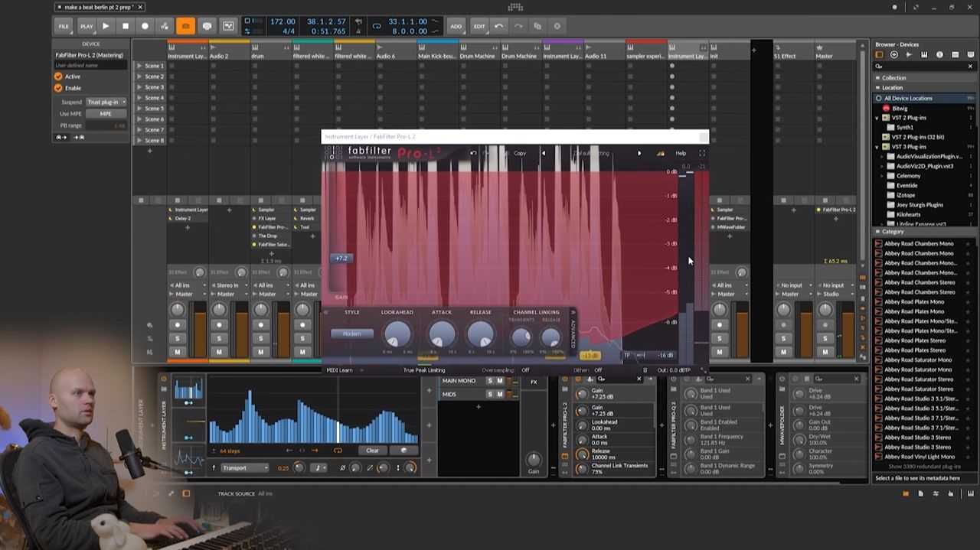980x550 pixels.
Task: Switch off the orange highlighted view button
Action: (185, 26)
